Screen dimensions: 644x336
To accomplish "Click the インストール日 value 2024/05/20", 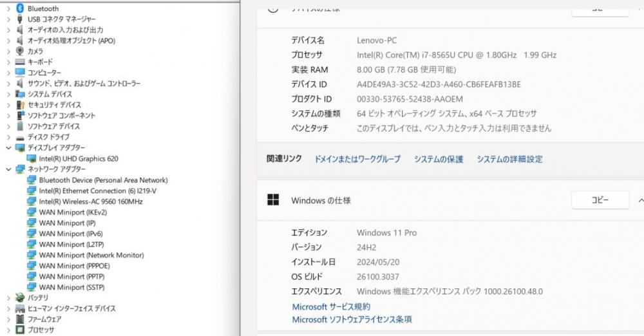I will coord(378,261).
